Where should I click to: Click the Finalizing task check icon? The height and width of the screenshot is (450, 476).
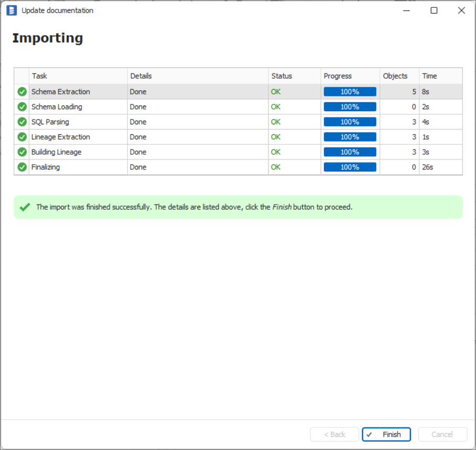tap(22, 167)
